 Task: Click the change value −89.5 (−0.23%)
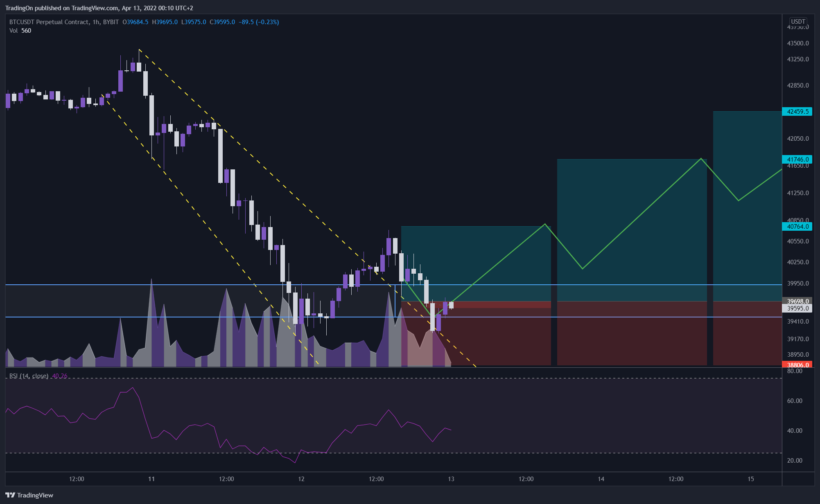[259, 22]
